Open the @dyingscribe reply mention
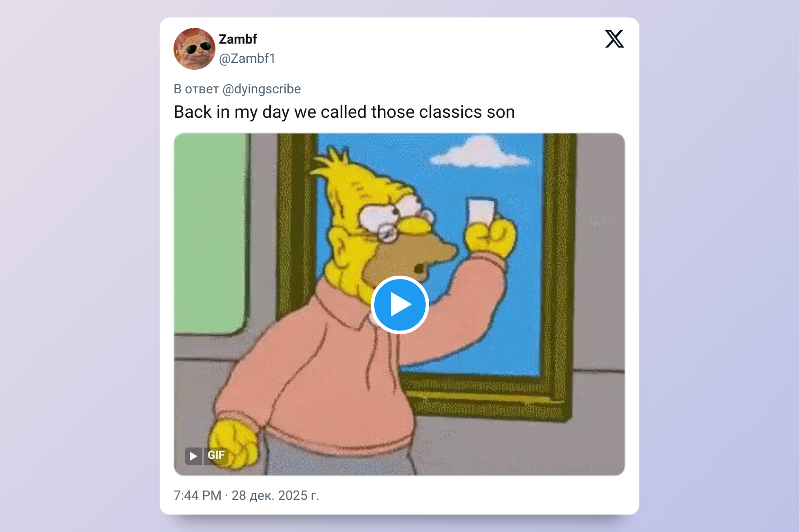 pos(262,89)
